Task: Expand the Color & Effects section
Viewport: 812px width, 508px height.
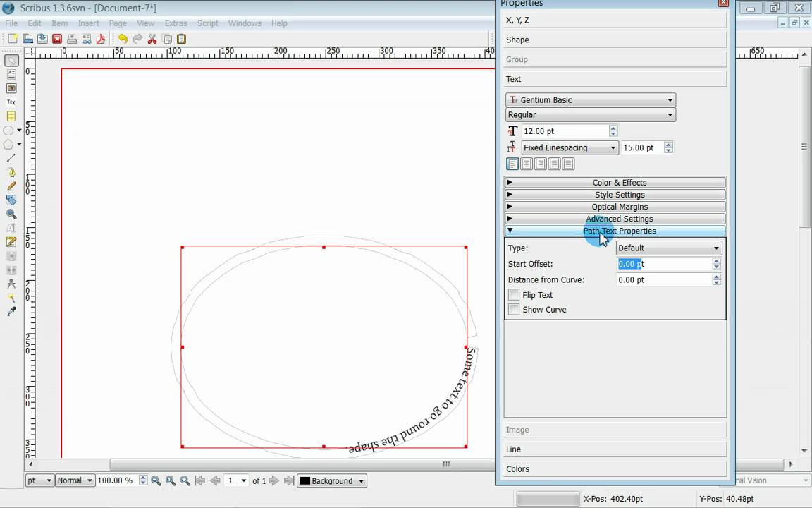Action: (615, 183)
